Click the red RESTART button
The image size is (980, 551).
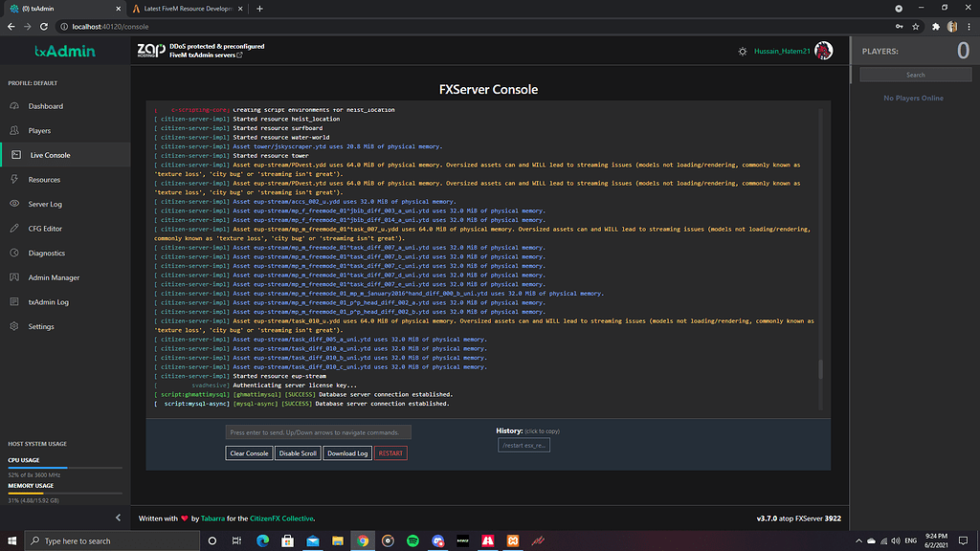(390, 453)
